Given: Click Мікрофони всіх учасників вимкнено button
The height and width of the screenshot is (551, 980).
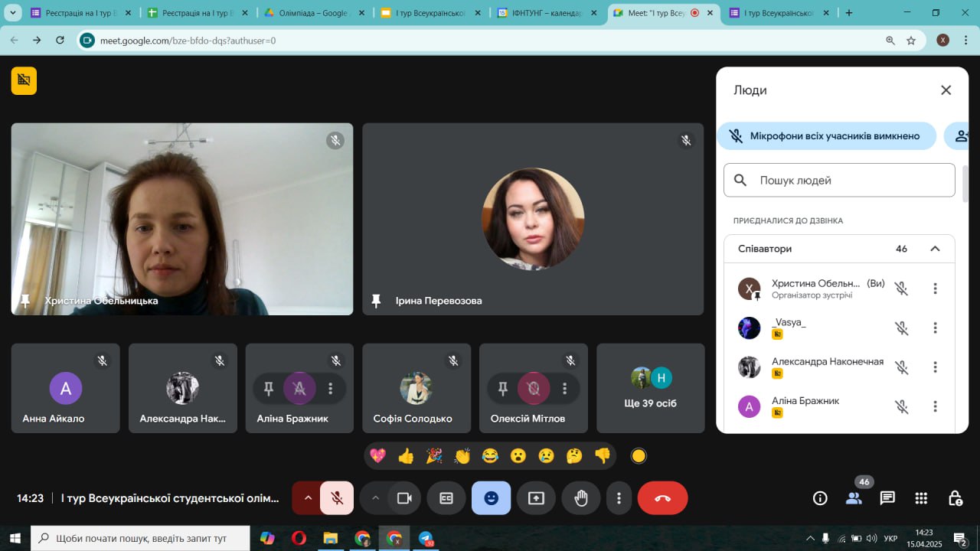Looking at the screenshot, I should 826,135.
